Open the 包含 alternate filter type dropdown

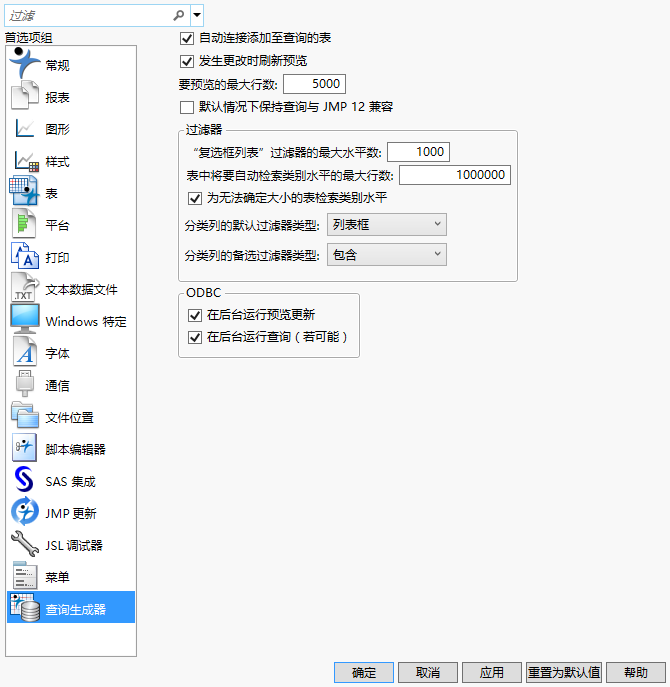point(387,255)
